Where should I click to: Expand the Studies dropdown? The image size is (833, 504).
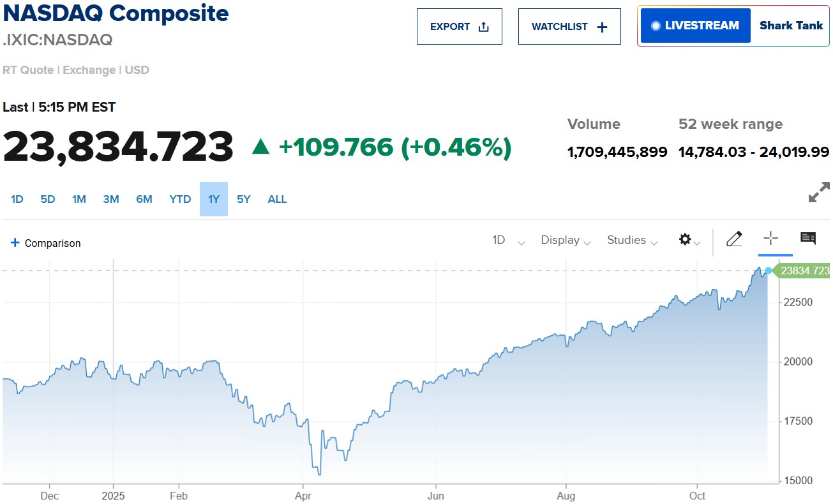pos(632,241)
